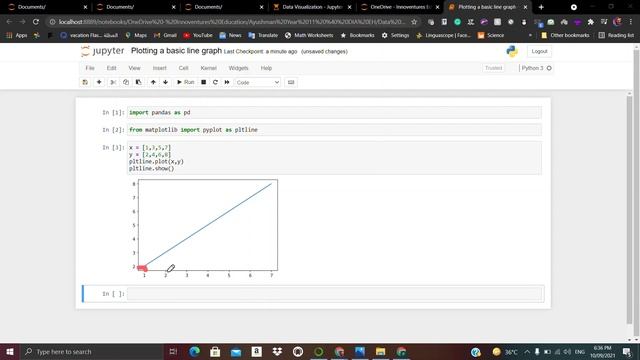Open the command palette keyboard icon
The image size is (640, 360).
pos(291,82)
